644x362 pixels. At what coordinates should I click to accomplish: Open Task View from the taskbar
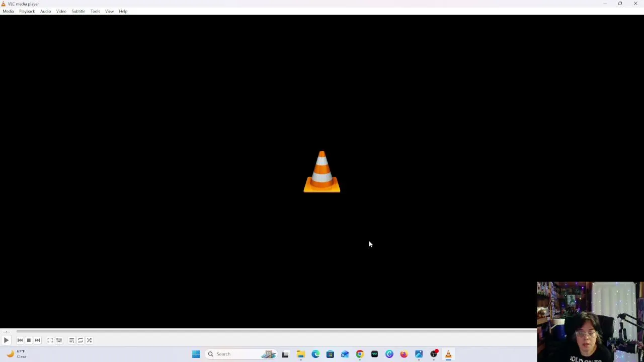[285, 354]
